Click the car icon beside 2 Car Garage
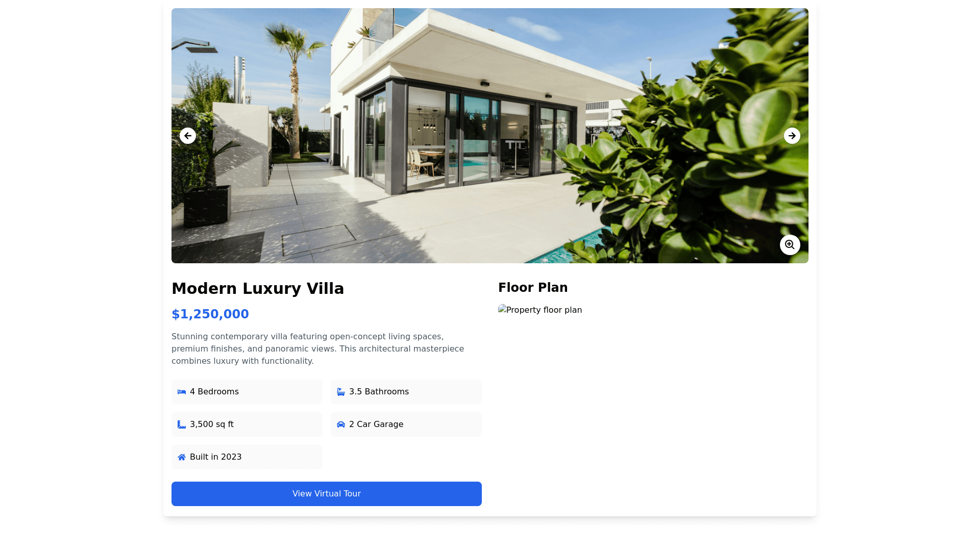980x551 pixels. pyautogui.click(x=341, y=424)
